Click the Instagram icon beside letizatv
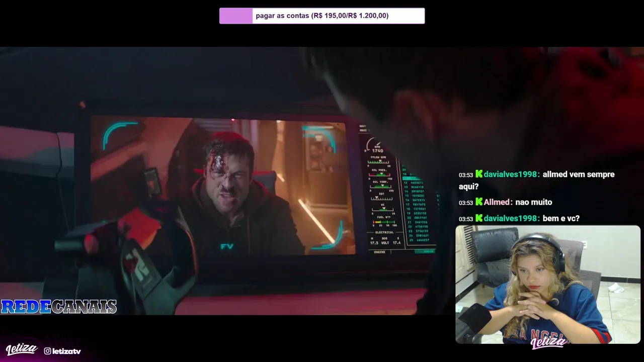Image resolution: width=644 pixels, height=362 pixels. [47, 351]
